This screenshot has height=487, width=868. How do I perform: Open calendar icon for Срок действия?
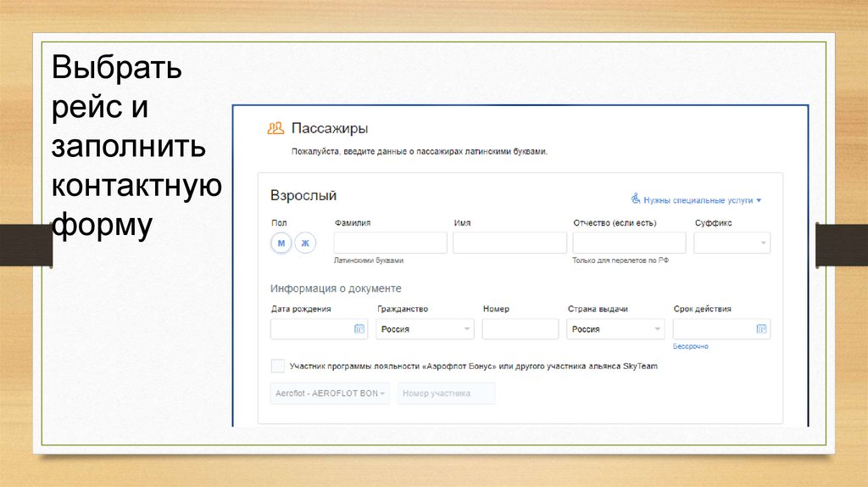click(762, 328)
